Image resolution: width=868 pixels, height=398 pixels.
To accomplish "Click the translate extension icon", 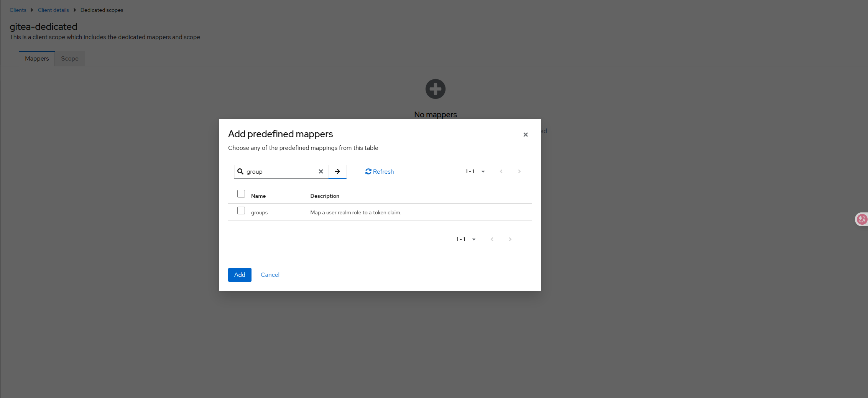I will tap(862, 219).
